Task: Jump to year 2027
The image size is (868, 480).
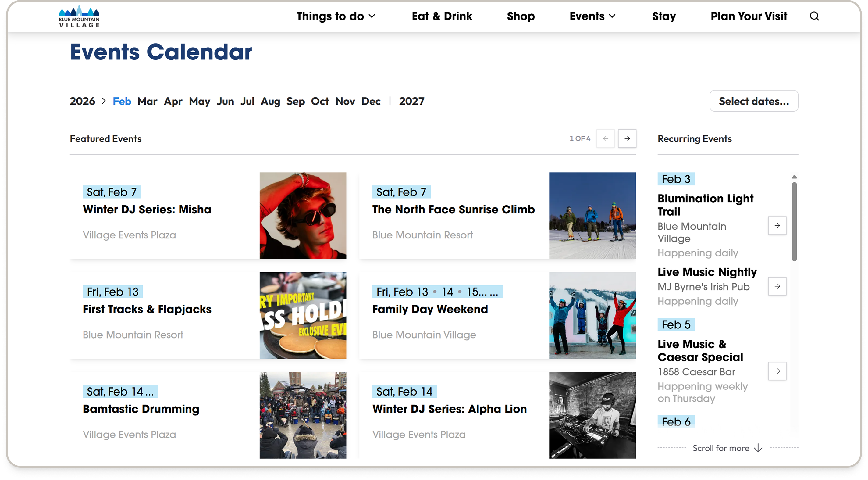Action: click(x=411, y=101)
